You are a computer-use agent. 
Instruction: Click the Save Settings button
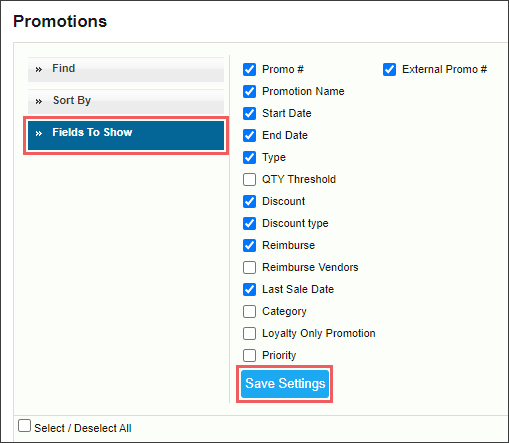pyautogui.click(x=285, y=384)
